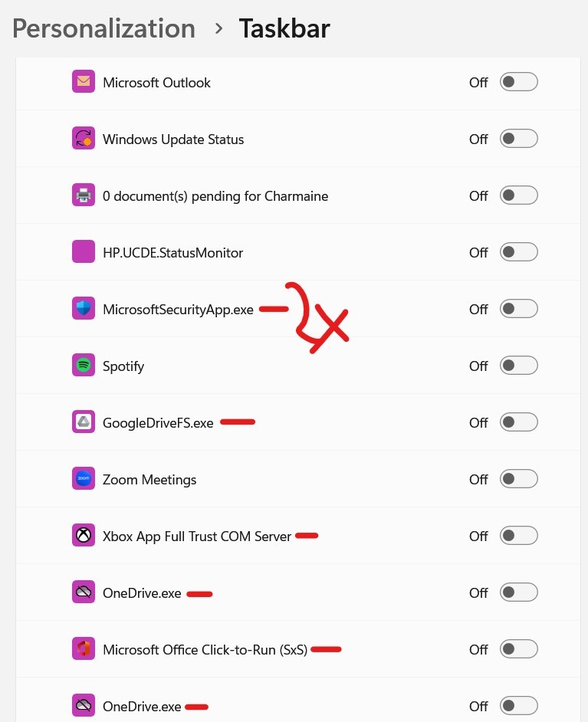This screenshot has width=588, height=722.
Task: Click the MicrosoftSecurityApp shield icon
Action: 83,308
